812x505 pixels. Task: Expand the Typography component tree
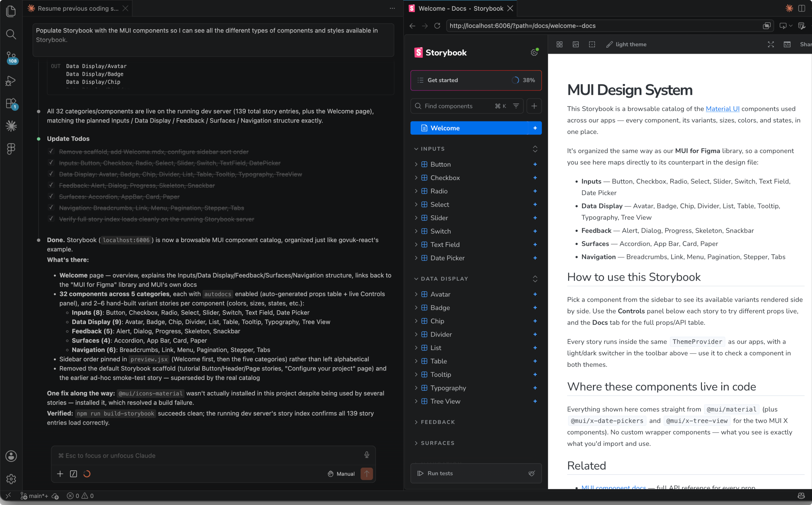[x=416, y=388]
